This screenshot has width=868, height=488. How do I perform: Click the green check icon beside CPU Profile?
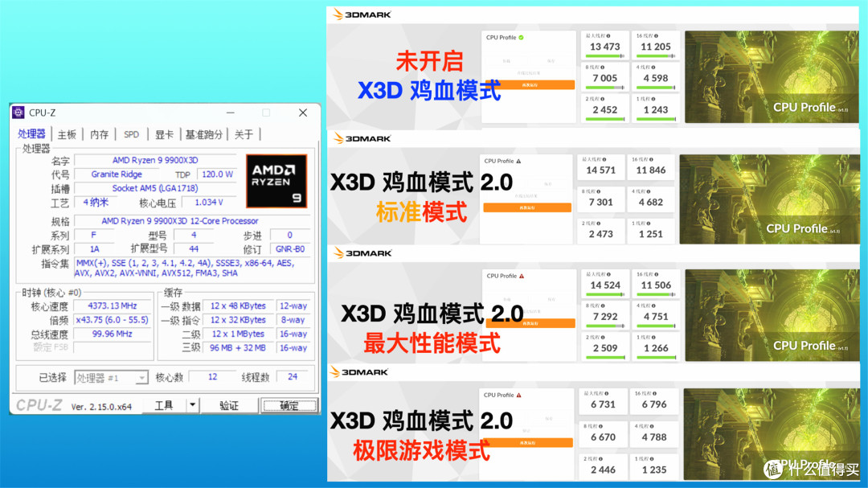(522, 38)
